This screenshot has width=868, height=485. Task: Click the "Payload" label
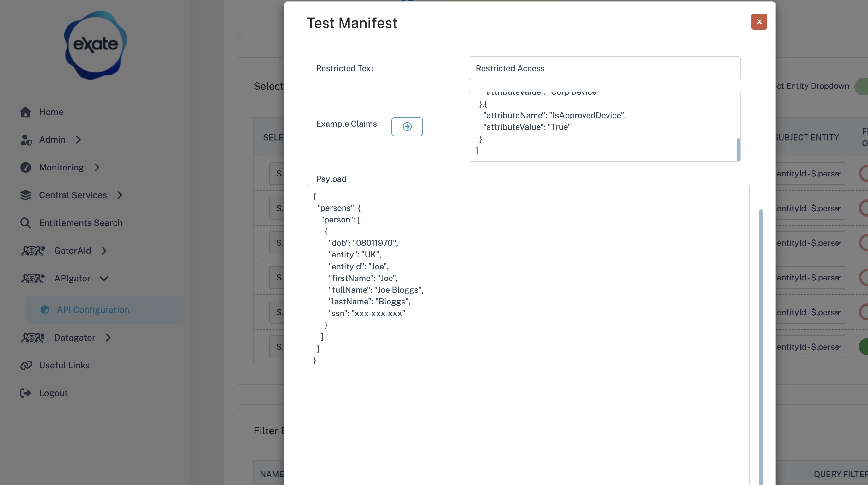[x=331, y=179]
